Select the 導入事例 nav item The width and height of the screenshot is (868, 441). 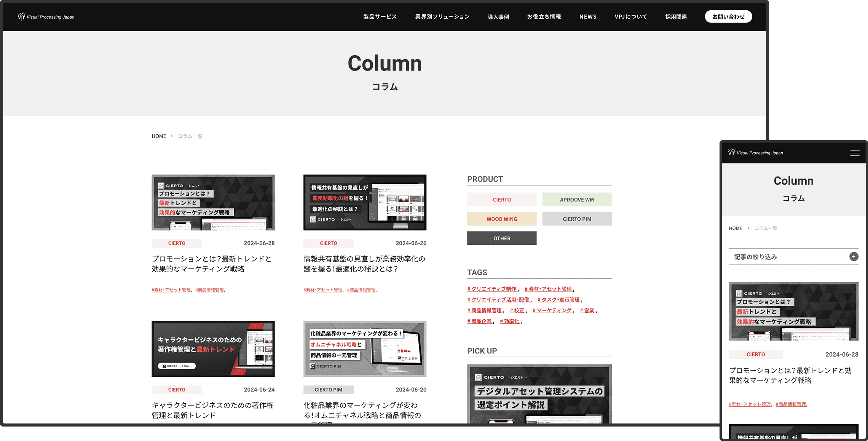498,17
